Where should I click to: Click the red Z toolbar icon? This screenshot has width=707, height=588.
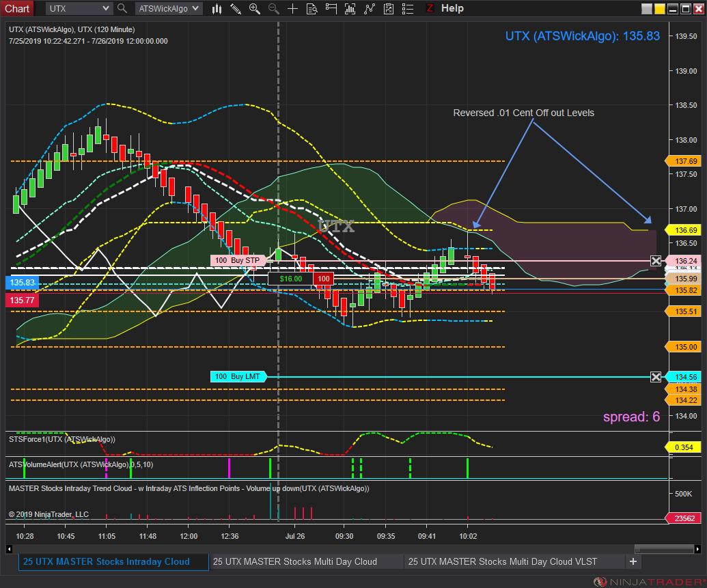coord(429,8)
